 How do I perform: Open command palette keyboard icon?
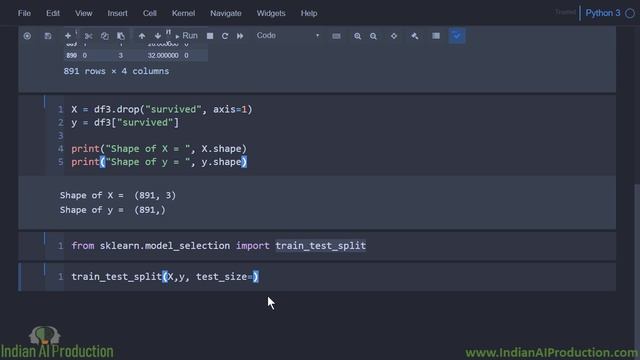tap(336, 36)
